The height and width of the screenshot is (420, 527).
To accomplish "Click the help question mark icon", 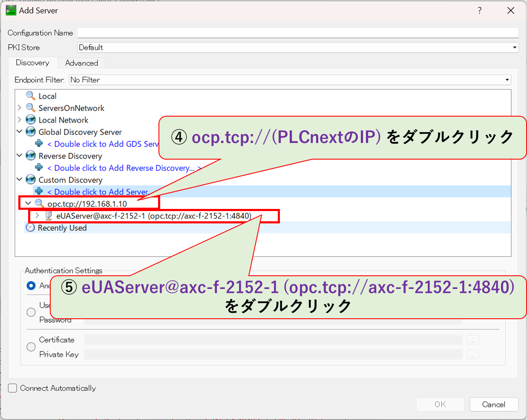I will (x=480, y=10).
